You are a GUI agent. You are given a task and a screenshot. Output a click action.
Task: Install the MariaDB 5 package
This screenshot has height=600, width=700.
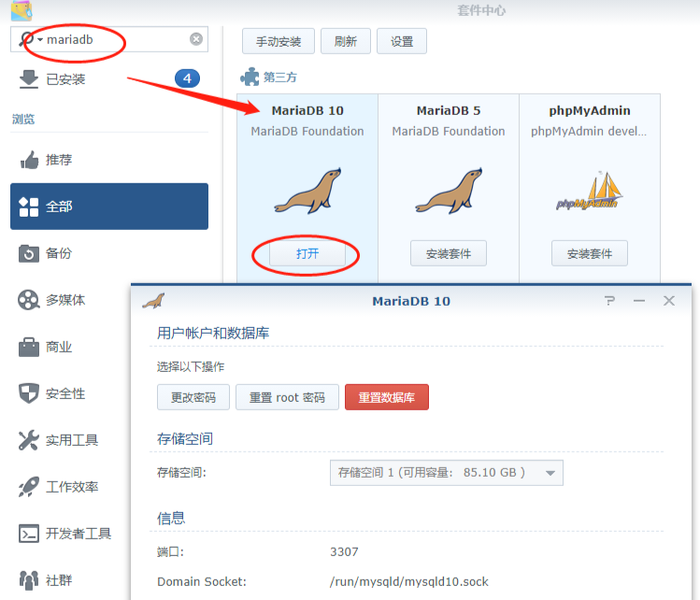click(449, 253)
